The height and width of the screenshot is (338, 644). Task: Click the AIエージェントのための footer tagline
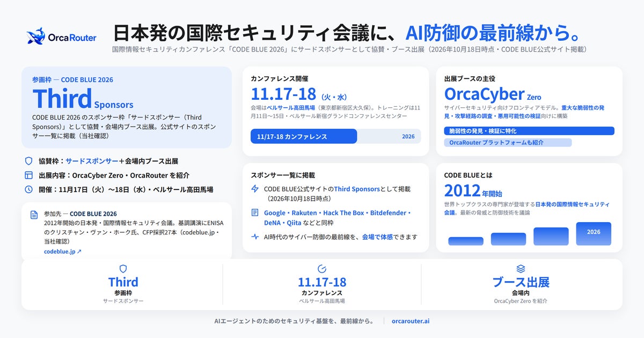tap(294, 321)
